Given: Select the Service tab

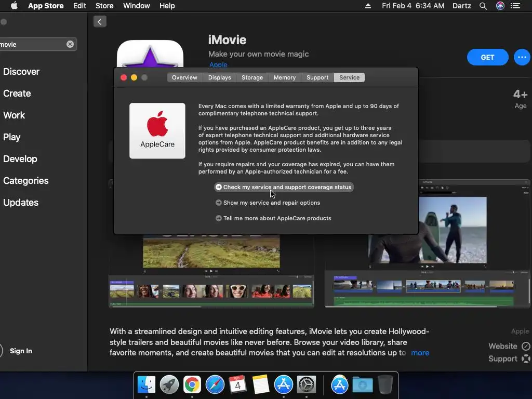Looking at the screenshot, I should click(350, 77).
